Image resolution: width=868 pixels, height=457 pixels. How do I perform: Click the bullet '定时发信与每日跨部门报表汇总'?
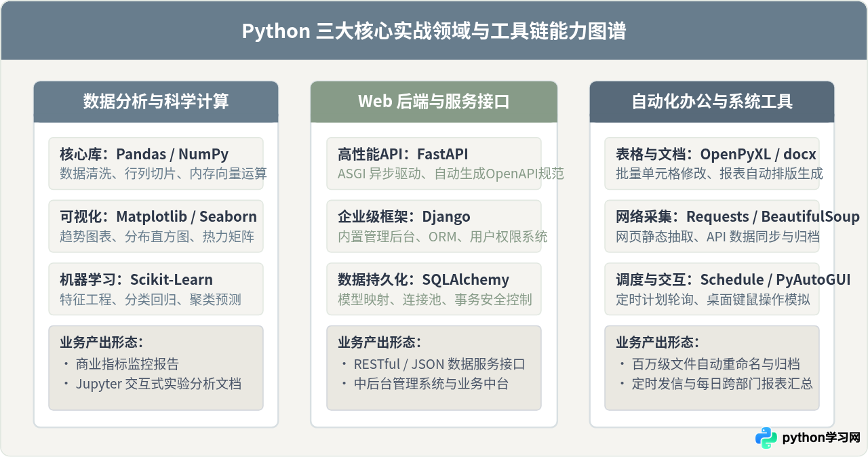[722, 384]
